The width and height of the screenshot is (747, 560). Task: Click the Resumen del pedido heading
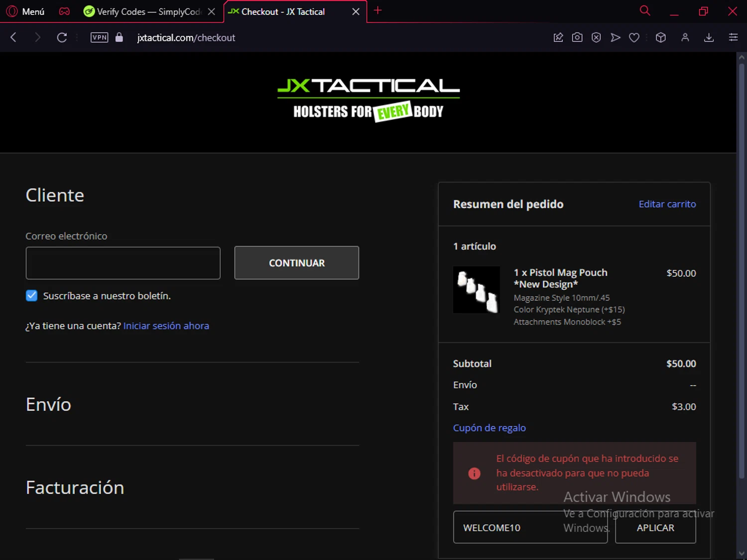[x=508, y=204]
